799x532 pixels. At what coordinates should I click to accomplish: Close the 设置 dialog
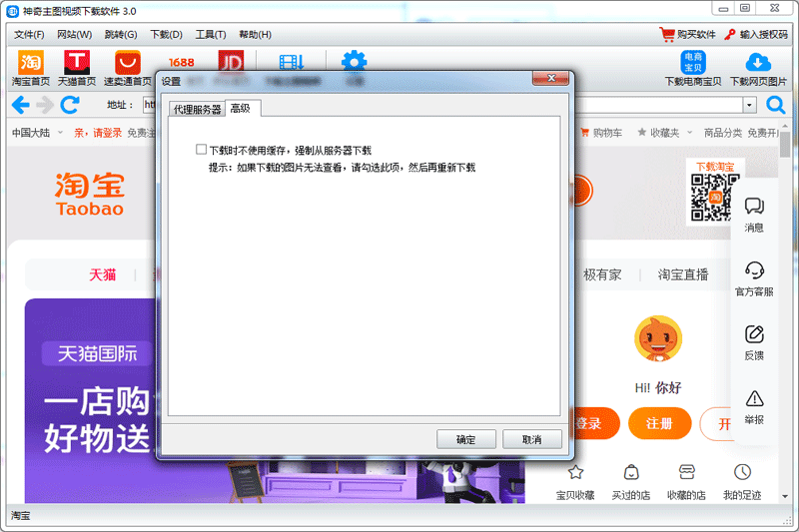click(551, 78)
